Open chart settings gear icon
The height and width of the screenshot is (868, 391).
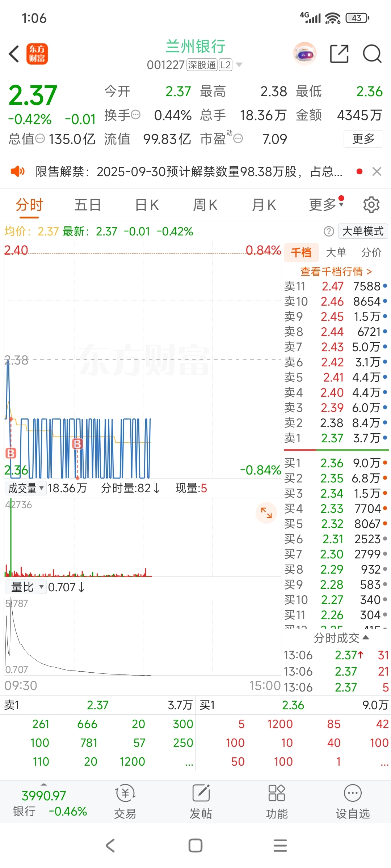(371, 205)
